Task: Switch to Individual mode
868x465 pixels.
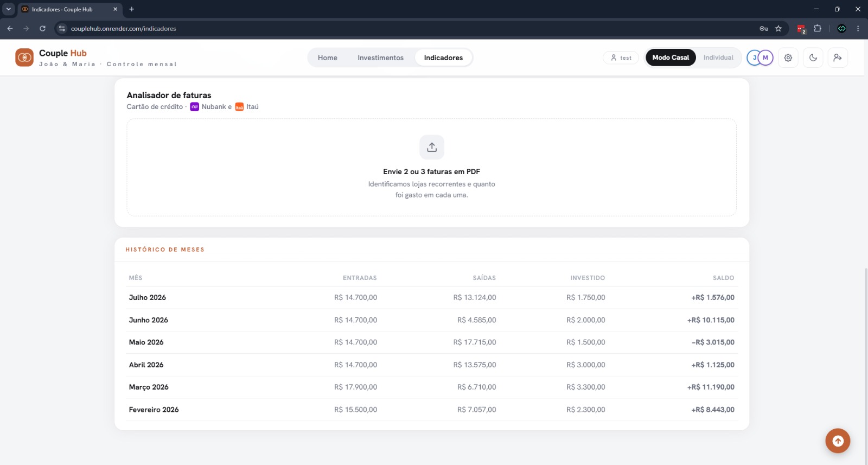Action: point(718,58)
